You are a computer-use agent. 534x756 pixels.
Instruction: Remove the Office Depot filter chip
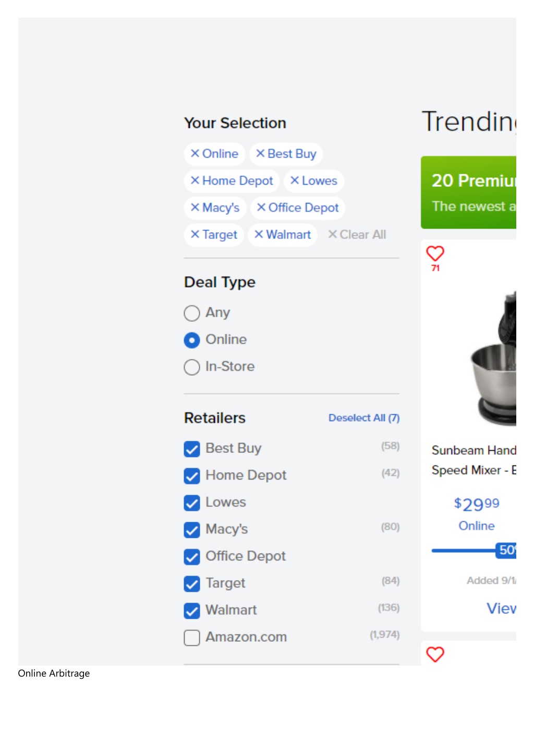[x=298, y=208]
